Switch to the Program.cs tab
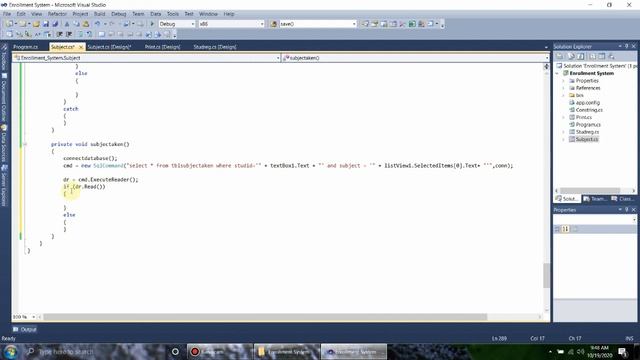Image resolution: width=640 pixels, height=360 pixels. (x=25, y=47)
